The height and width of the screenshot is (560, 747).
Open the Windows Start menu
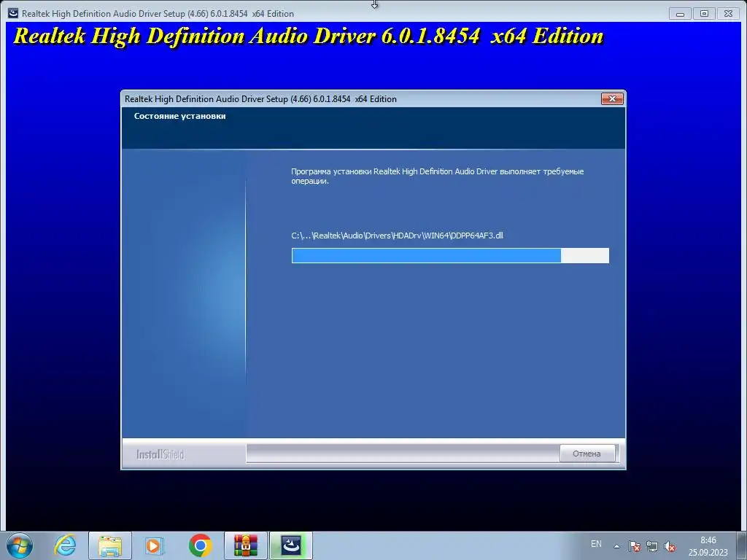[x=19, y=545]
